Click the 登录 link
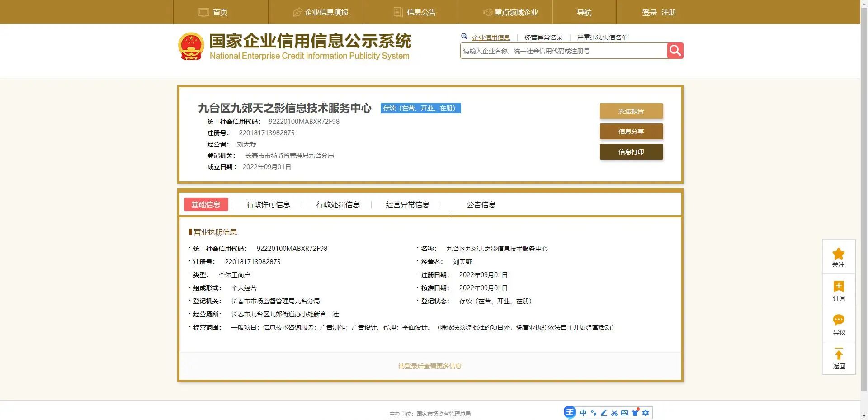868x420 pixels. coord(650,13)
